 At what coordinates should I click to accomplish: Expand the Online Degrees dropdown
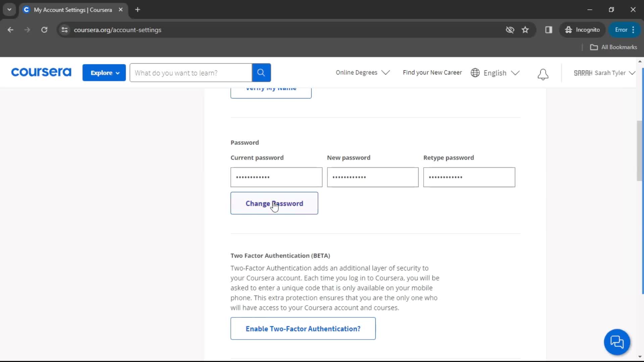pyautogui.click(x=363, y=72)
